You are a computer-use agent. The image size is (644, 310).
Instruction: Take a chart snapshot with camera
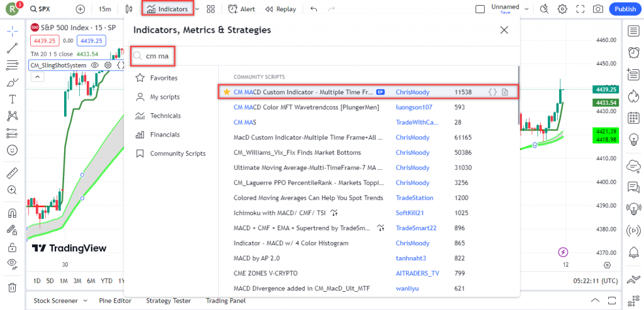(598, 9)
